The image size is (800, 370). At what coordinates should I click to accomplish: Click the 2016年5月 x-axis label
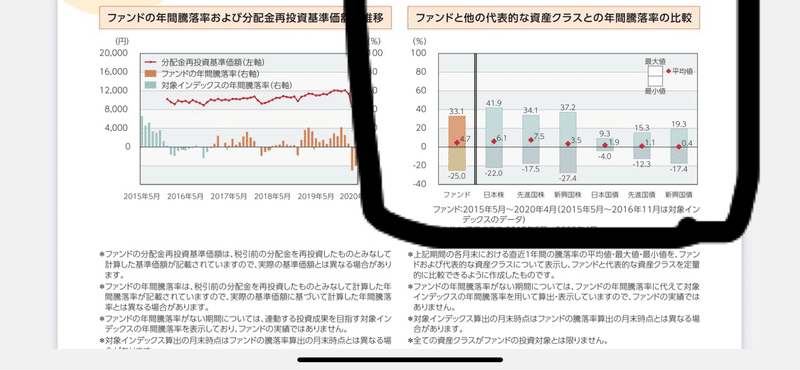pyautogui.click(x=186, y=195)
